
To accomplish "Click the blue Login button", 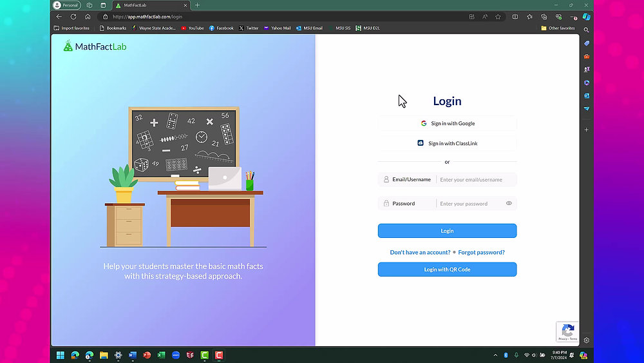I will point(448,231).
